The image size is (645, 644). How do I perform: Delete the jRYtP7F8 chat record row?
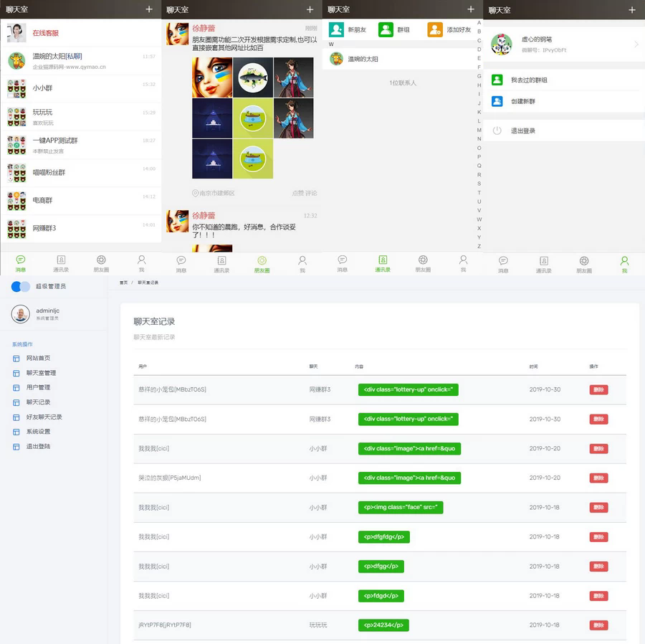[598, 625]
